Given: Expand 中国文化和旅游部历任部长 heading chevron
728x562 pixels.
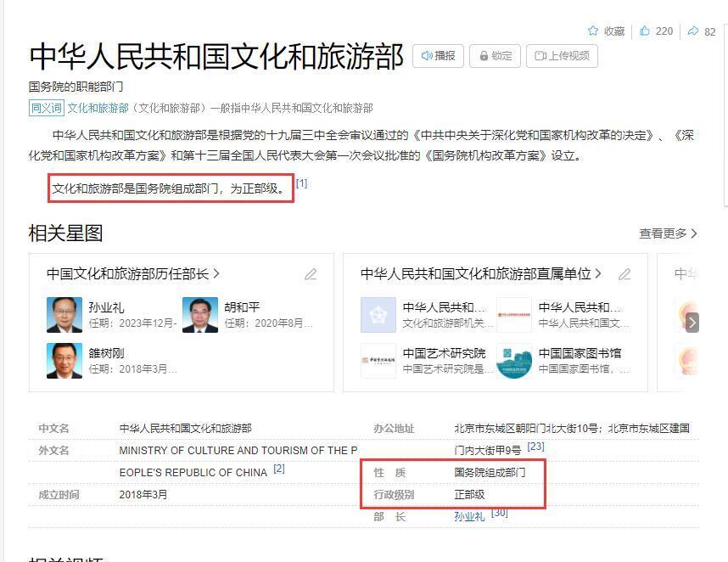Looking at the screenshot, I should (x=216, y=273).
